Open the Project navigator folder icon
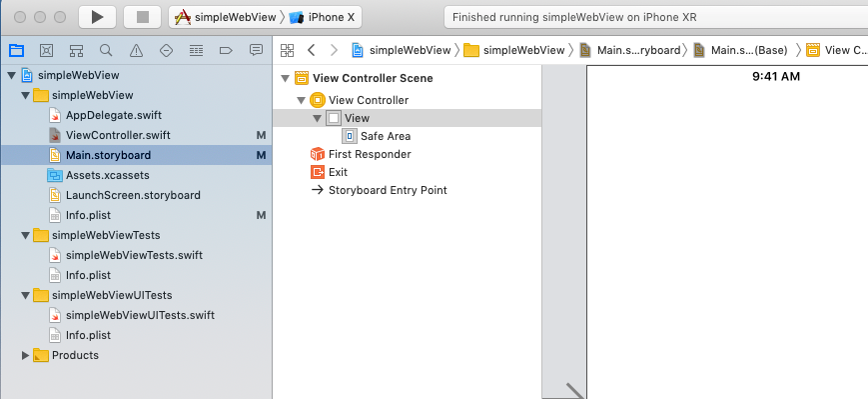 pos(17,51)
